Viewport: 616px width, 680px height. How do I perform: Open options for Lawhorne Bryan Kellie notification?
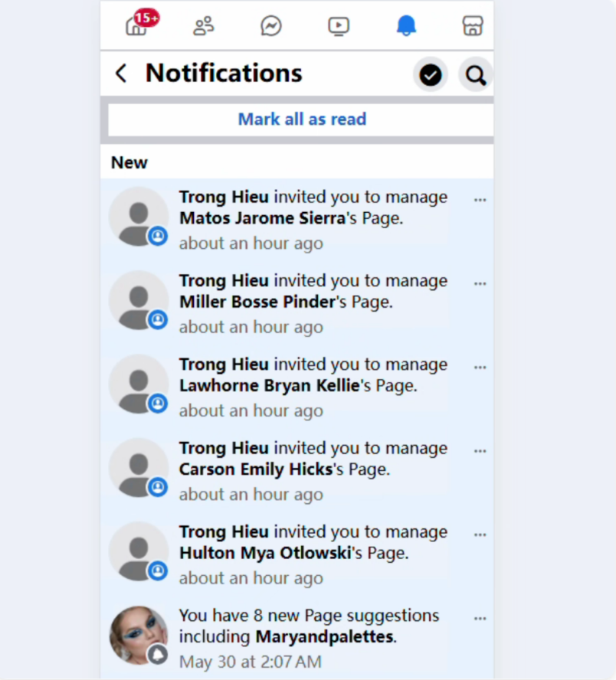480,368
